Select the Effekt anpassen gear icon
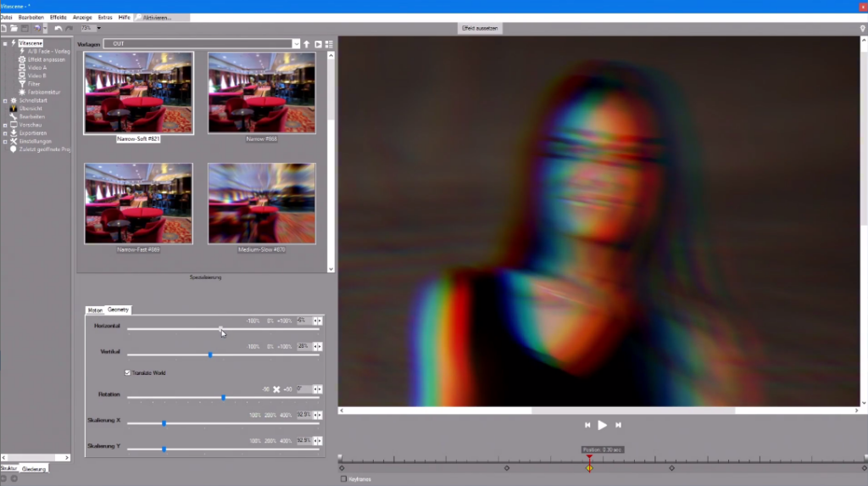This screenshot has width=868, height=486. [22, 59]
